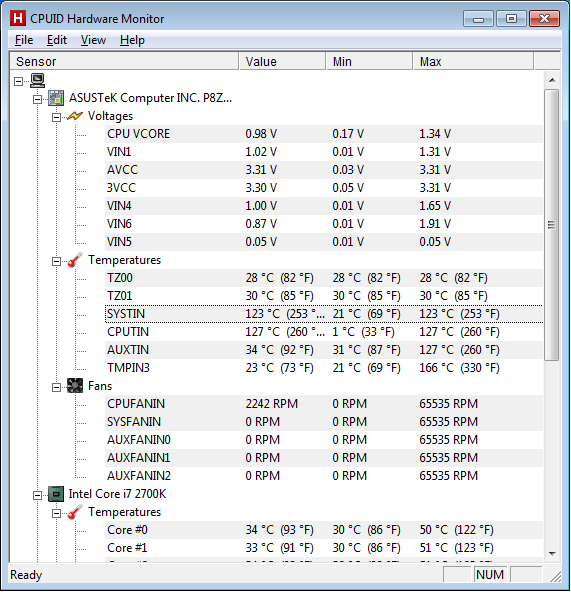Collapse the Voltages section
This screenshot has width=571, height=592.
pyautogui.click(x=56, y=117)
